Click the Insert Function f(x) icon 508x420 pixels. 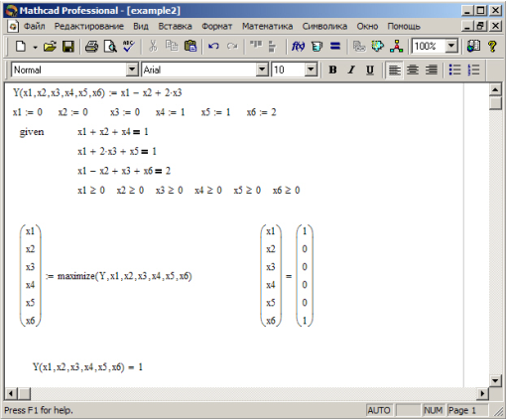pos(298,46)
